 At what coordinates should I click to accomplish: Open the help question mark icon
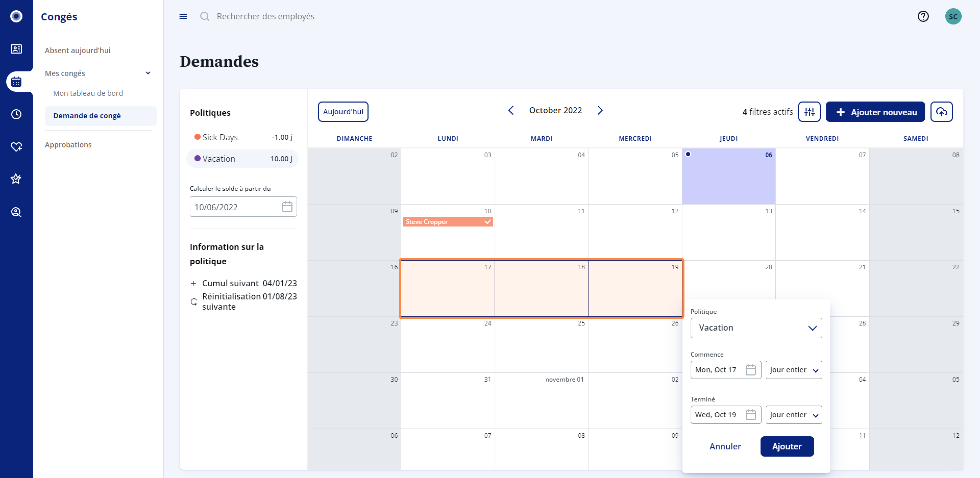(923, 16)
